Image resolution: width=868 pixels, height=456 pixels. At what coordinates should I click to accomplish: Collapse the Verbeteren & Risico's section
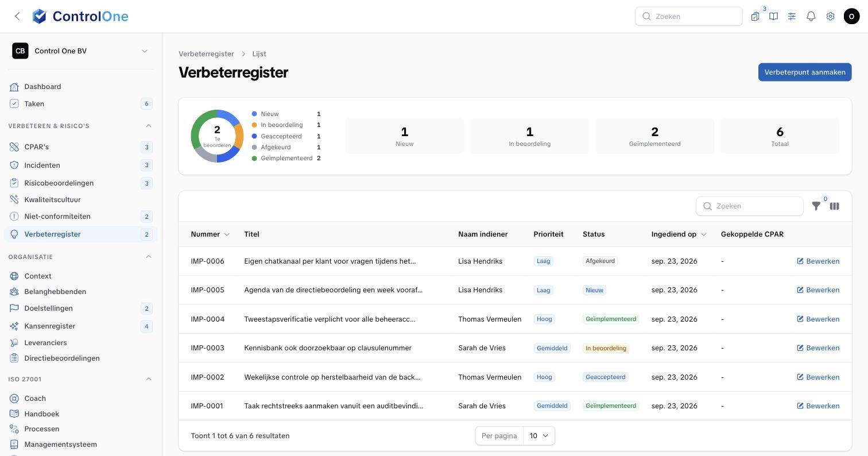point(149,126)
